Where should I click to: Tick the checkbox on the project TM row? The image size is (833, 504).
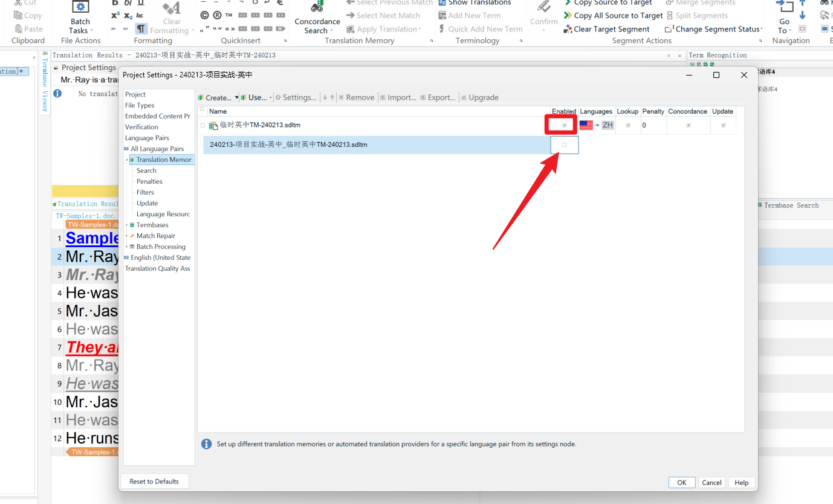point(565,145)
